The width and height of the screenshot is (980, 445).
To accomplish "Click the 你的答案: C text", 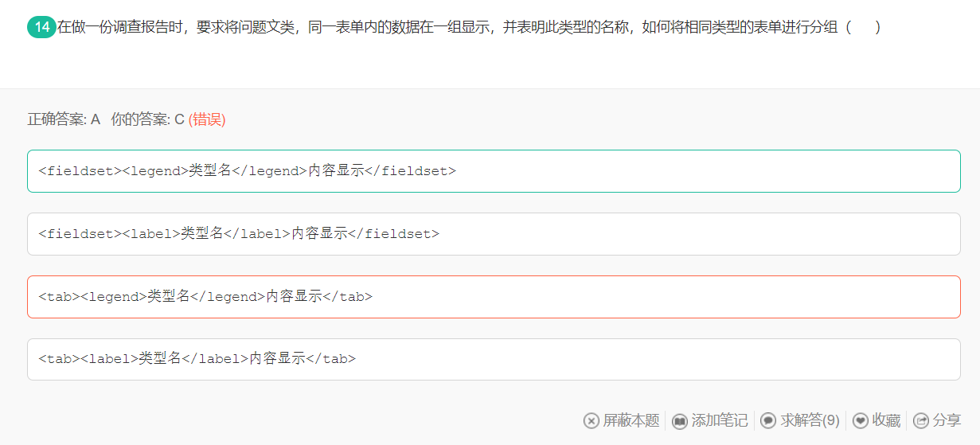I will pyautogui.click(x=147, y=119).
